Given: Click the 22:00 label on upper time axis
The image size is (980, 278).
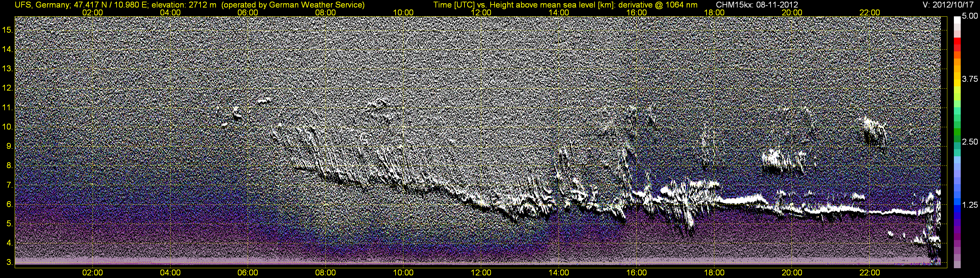Looking at the screenshot, I should (x=870, y=12).
